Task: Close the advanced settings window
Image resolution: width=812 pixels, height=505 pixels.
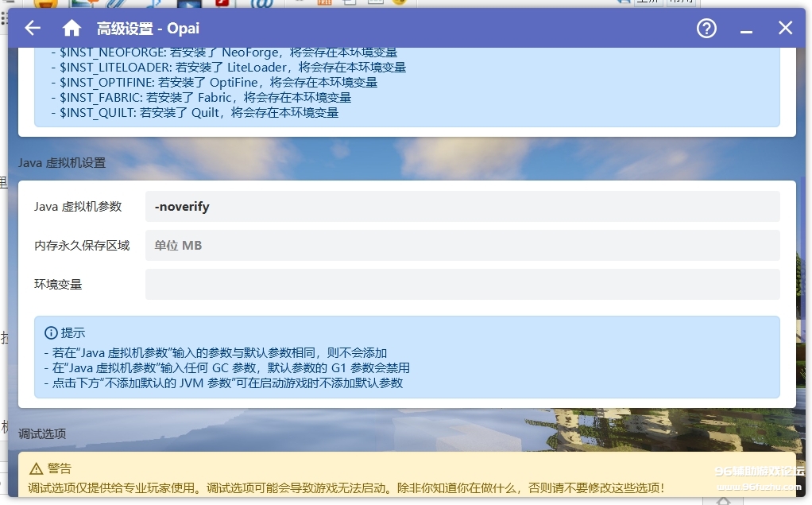Action: (785, 29)
